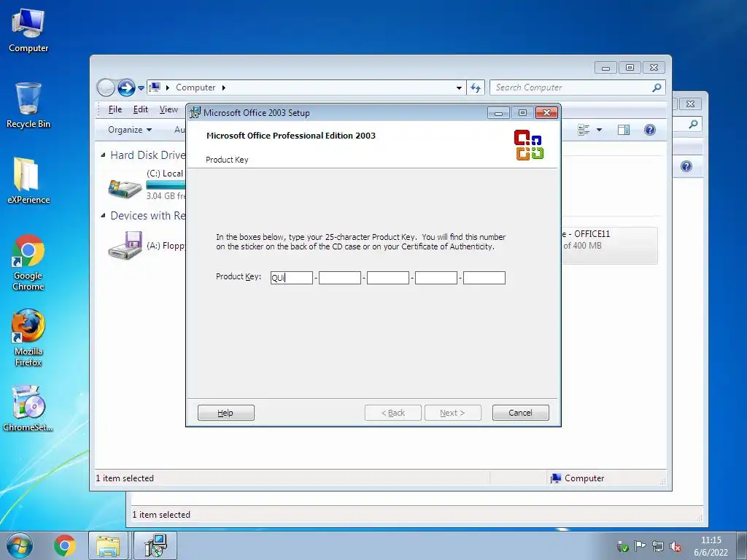Toggle the preview pane icon in Explorer
747x560 pixels.
point(624,130)
